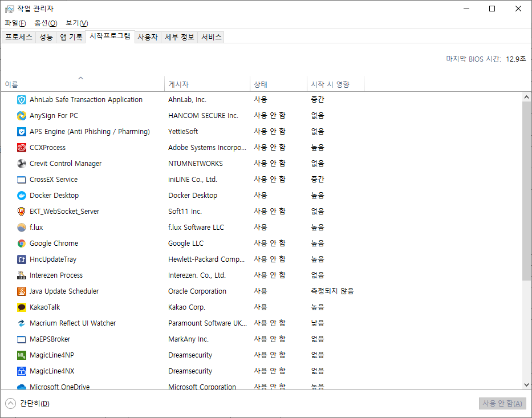Image resolution: width=532 pixels, height=418 pixels.
Task: Click the 측정되지 않음 impact value
Action: click(332, 291)
